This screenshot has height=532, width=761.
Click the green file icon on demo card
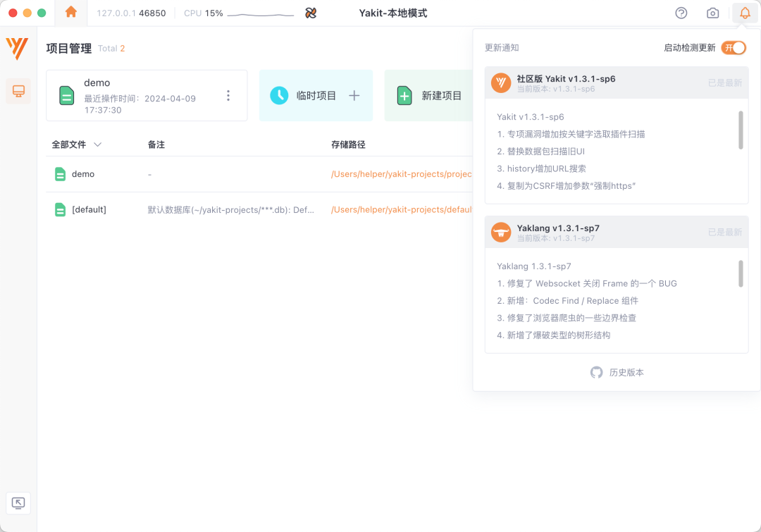coord(66,96)
